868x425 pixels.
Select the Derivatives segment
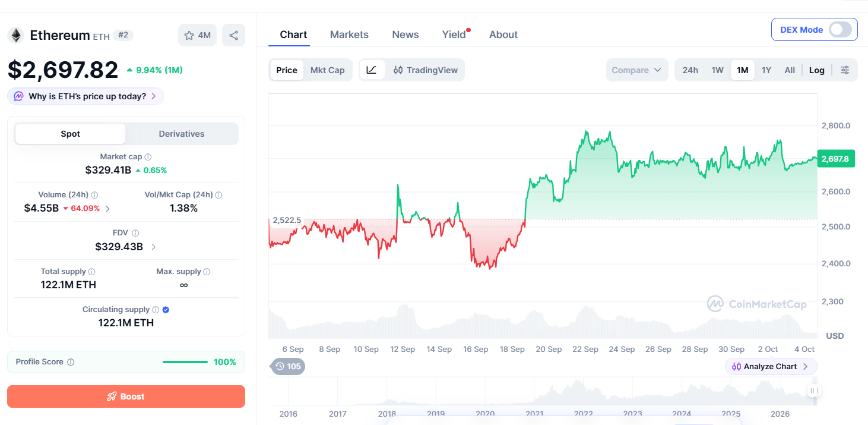click(182, 134)
